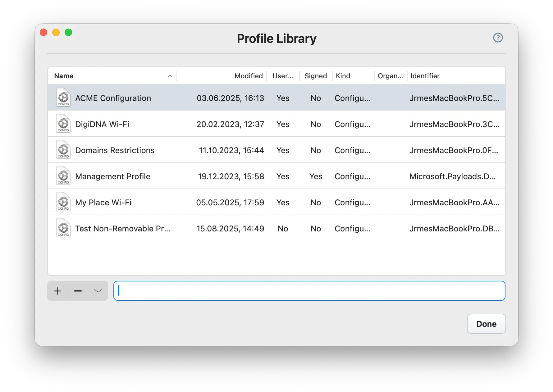Screen dimensions: 553x392
Task: Click the Test Non-Removable profile icon
Action: pyautogui.click(x=63, y=228)
